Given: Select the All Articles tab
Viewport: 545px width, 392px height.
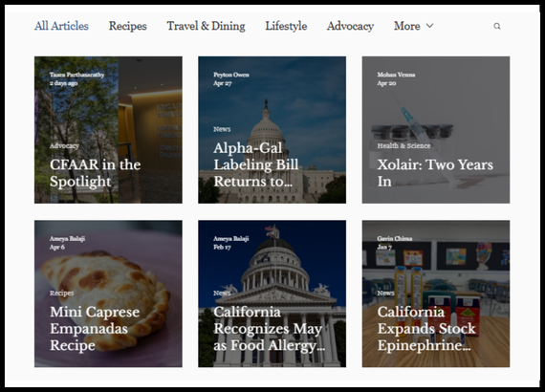Looking at the screenshot, I should click(61, 26).
